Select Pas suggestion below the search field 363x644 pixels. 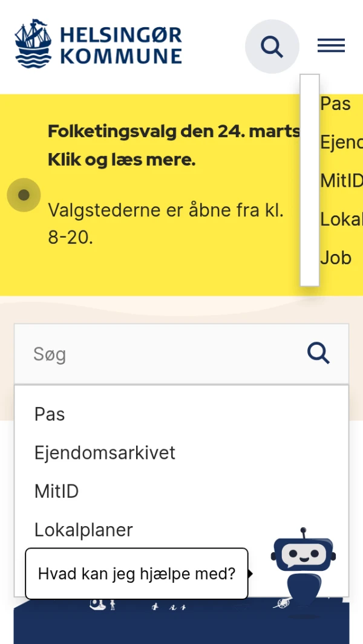click(x=50, y=414)
